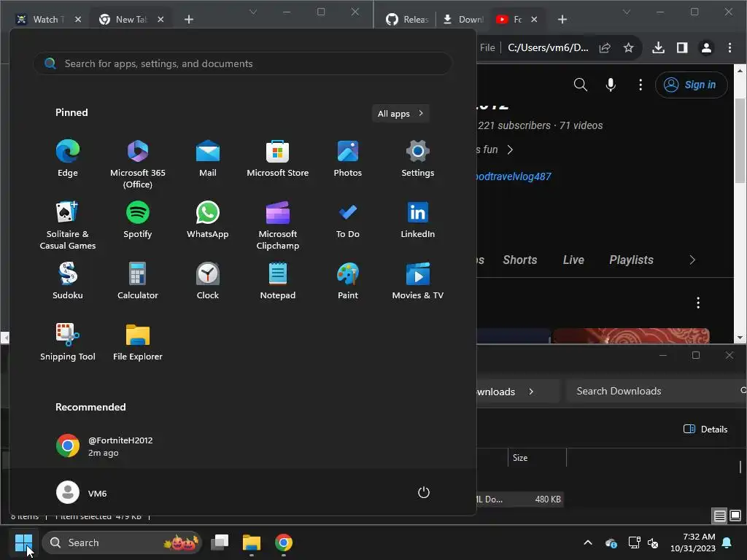The height and width of the screenshot is (560, 747).
Task: Click the YouTube search icon
Action: point(580,85)
